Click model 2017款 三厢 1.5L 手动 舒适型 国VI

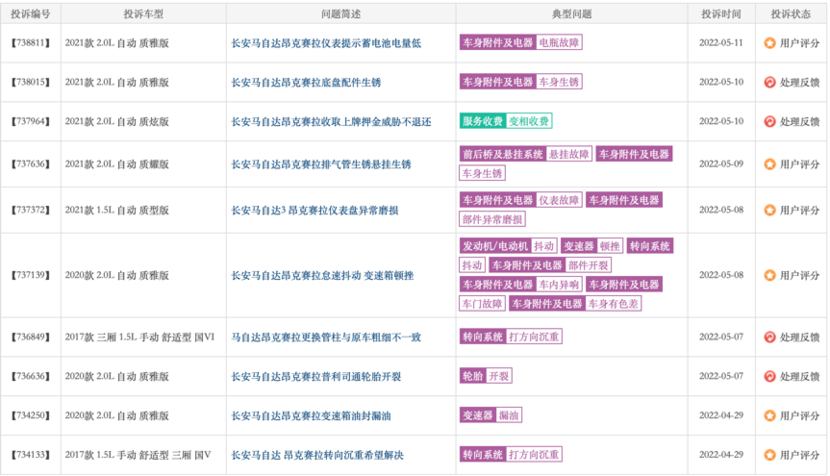point(140,337)
